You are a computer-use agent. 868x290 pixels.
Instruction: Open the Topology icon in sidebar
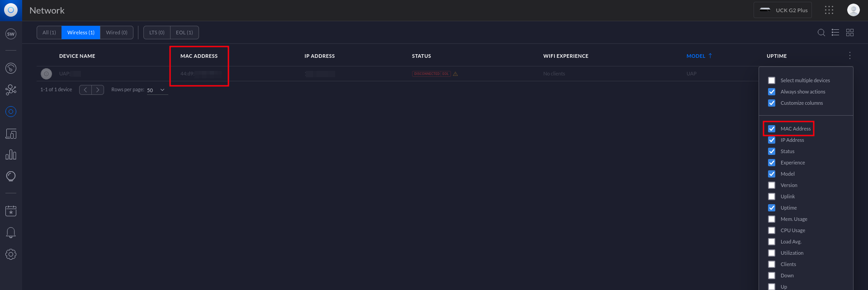[x=11, y=90]
